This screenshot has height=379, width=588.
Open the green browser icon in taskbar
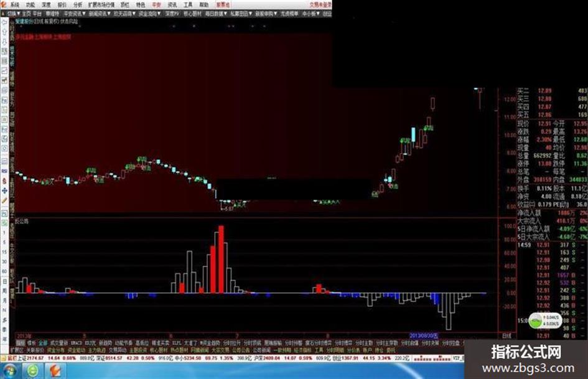(33, 372)
